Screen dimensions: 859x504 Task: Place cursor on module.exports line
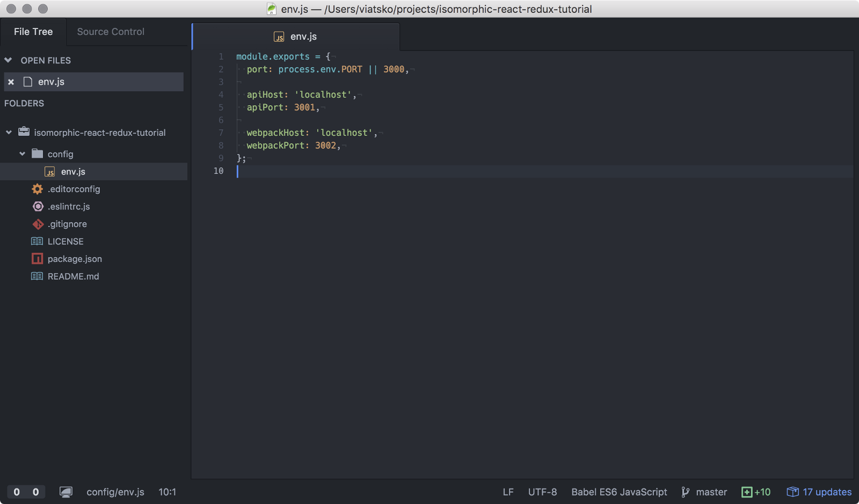click(x=283, y=56)
